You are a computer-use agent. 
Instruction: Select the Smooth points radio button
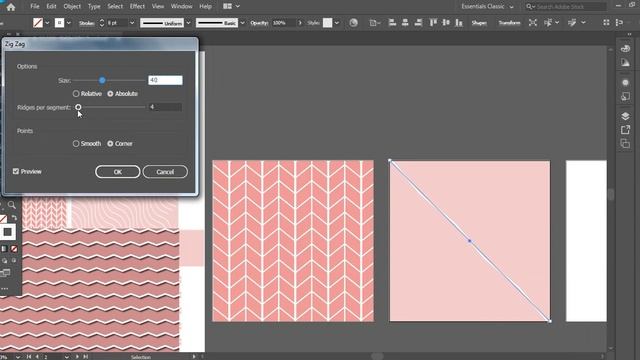click(x=76, y=144)
